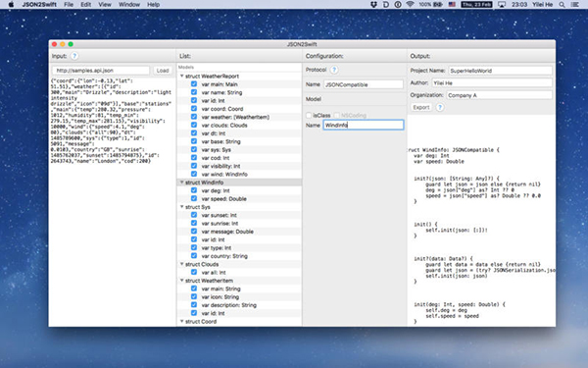588x368 pixels.
Task: Click the battery status icon
Action: coord(438,5)
